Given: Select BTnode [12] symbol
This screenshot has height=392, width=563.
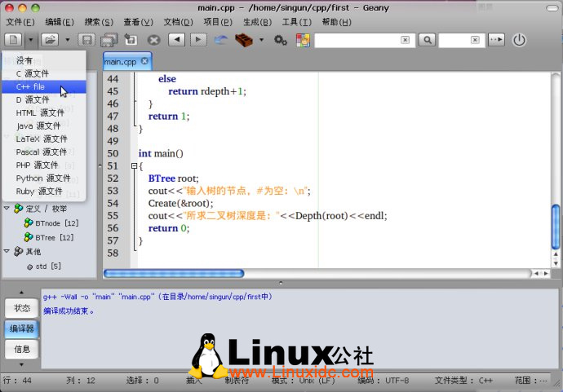Looking at the screenshot, I should [57, 223].
